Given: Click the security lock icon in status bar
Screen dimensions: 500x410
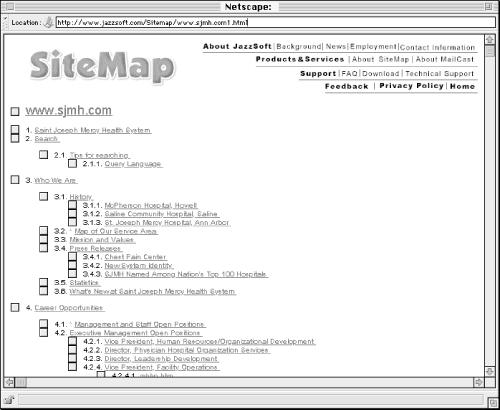Looking at the screenshot, I should tap(9, 399).
